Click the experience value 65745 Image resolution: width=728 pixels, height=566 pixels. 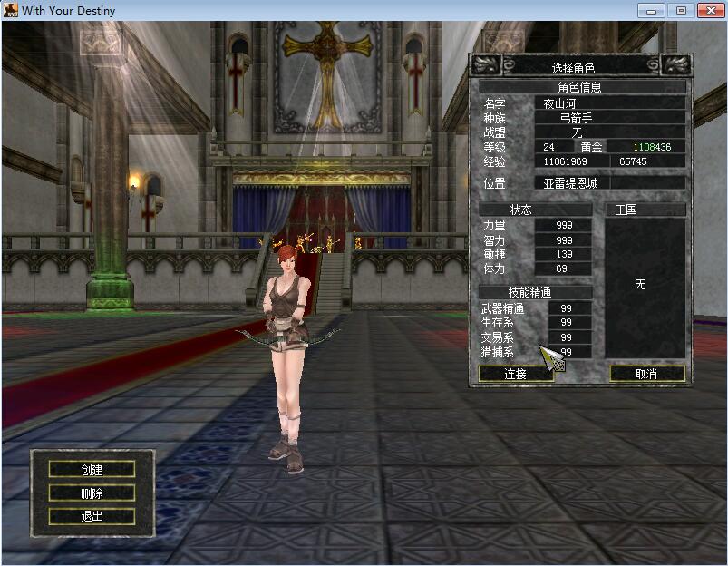click(633, 161)
